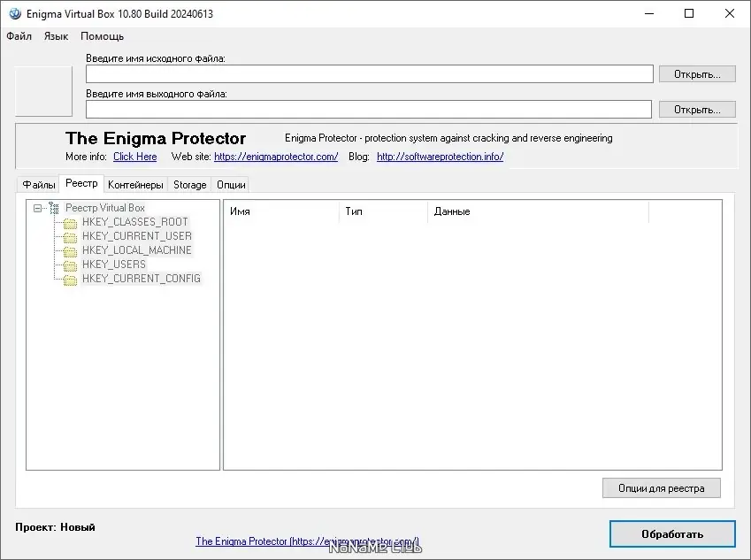
Task: Click the HKEY_LOCAL_MACHINE folder icon
Action: pyautogui.click(x=70, y=251)
